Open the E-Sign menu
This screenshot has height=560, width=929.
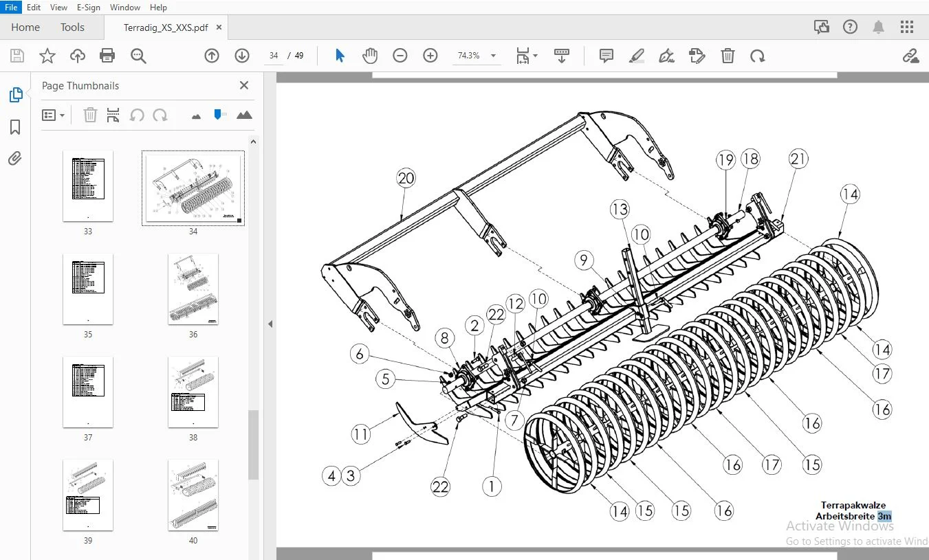89,8
